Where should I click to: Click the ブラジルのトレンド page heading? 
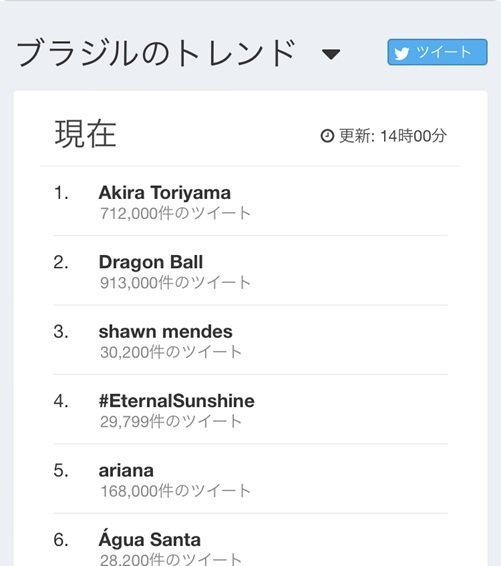pyautogui.click(x=156, y=54)
